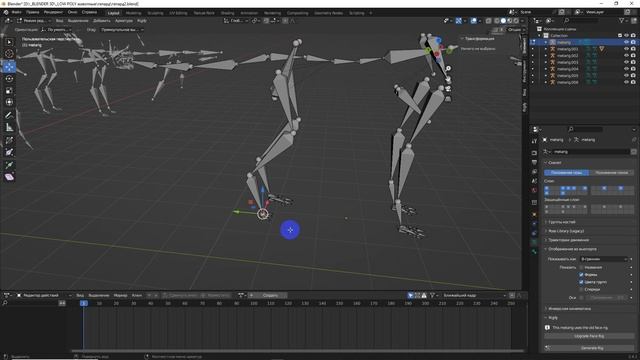Open the Add menu in viewport header
This screenshot has height=360, width=640.
102,20
